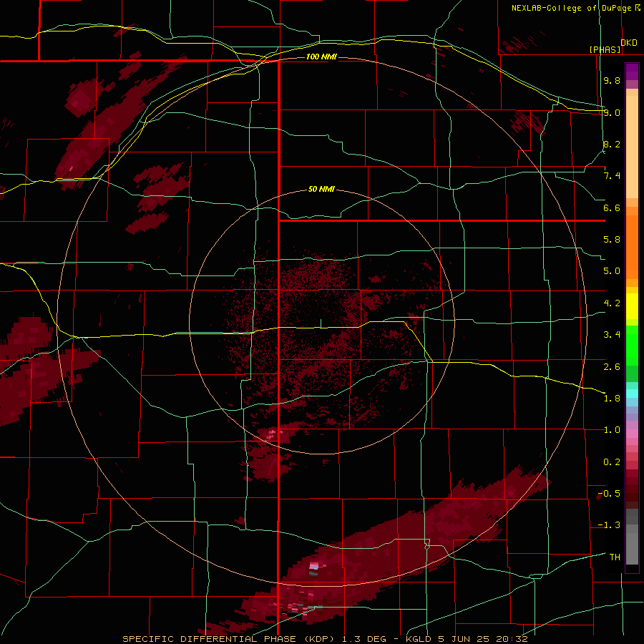Click the 3.4 value on color scale
644x644 pixels.
[x=612, y=335]
